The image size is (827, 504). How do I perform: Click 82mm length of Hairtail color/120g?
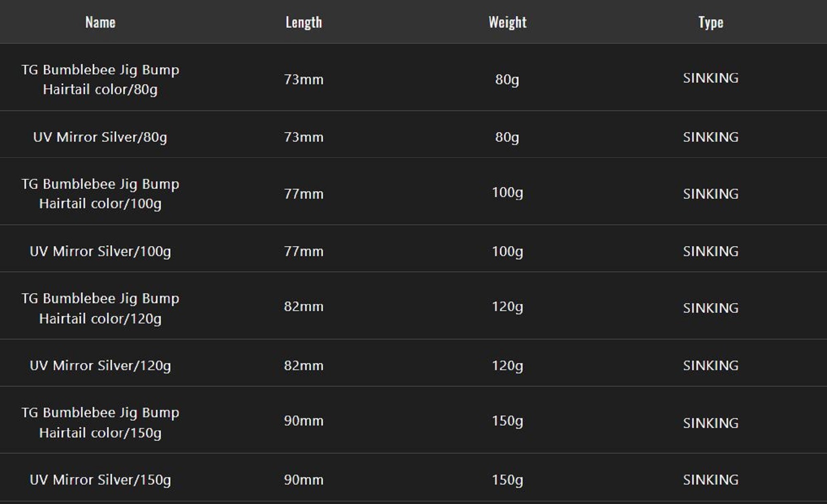304,307
